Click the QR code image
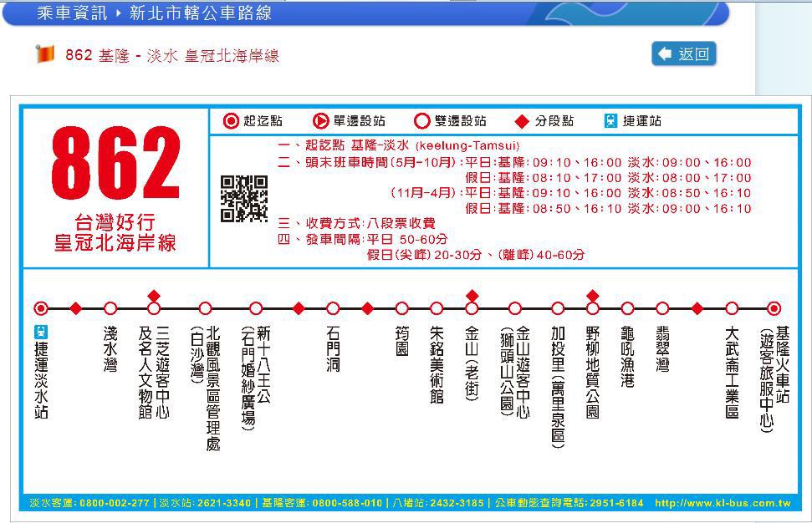 [243, 199]
